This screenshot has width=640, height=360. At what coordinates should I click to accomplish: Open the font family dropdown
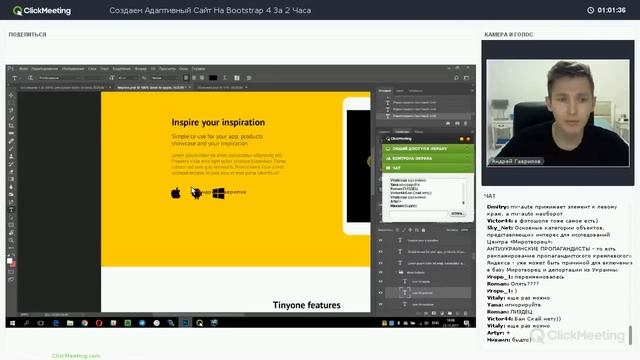click(x=59, y=78)
